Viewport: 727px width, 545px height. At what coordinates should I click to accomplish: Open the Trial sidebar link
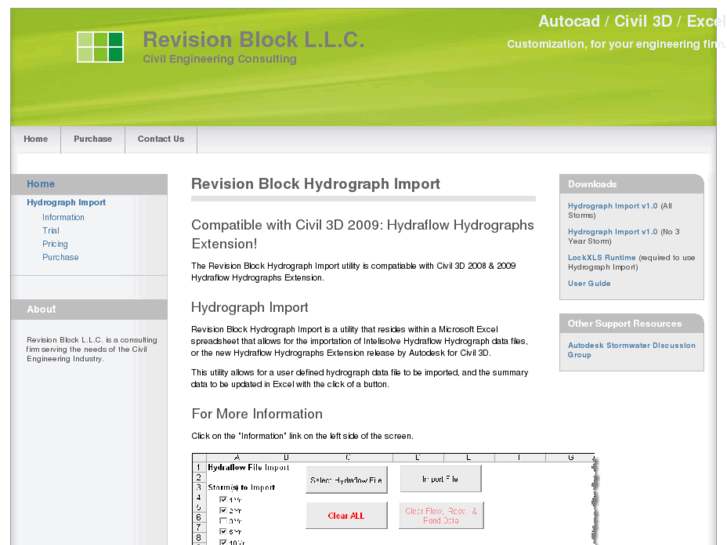pyautogui.click(x=51, y=231)
